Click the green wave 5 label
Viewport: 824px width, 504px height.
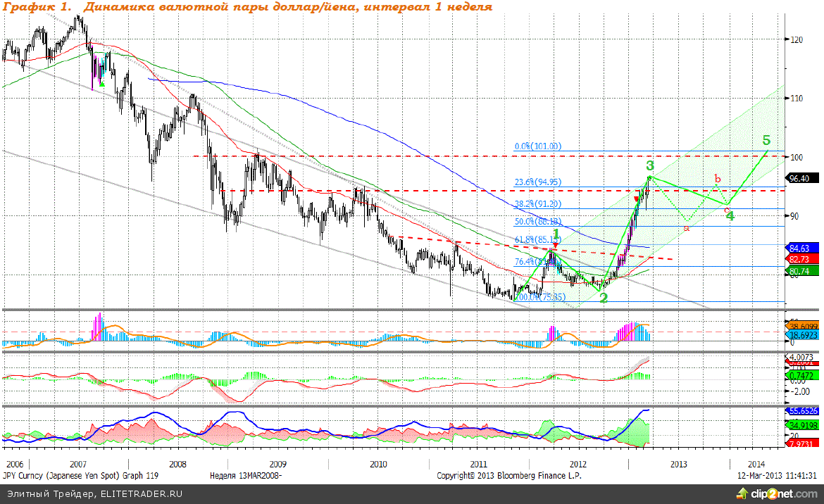coord(766,139)
